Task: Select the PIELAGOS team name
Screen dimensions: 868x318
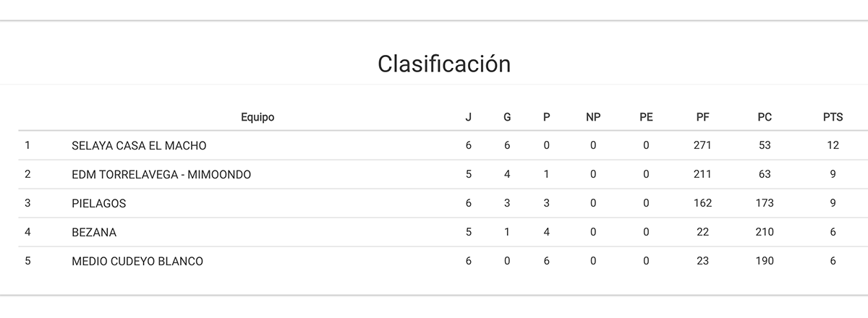Action: (x=99, y=204)
